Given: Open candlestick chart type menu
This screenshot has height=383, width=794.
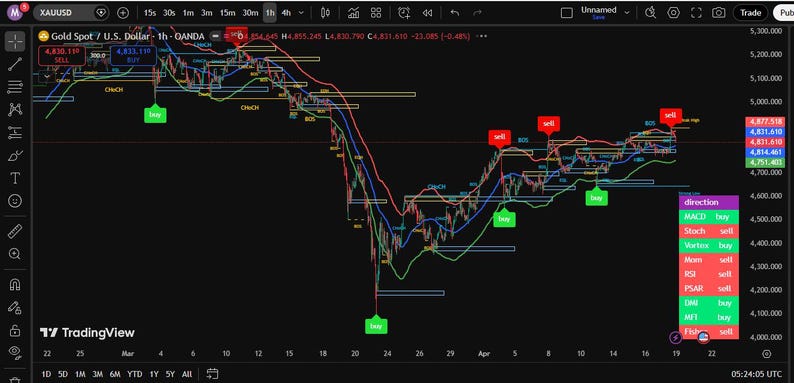Looking at the screenshot, I should coord(325,13).
